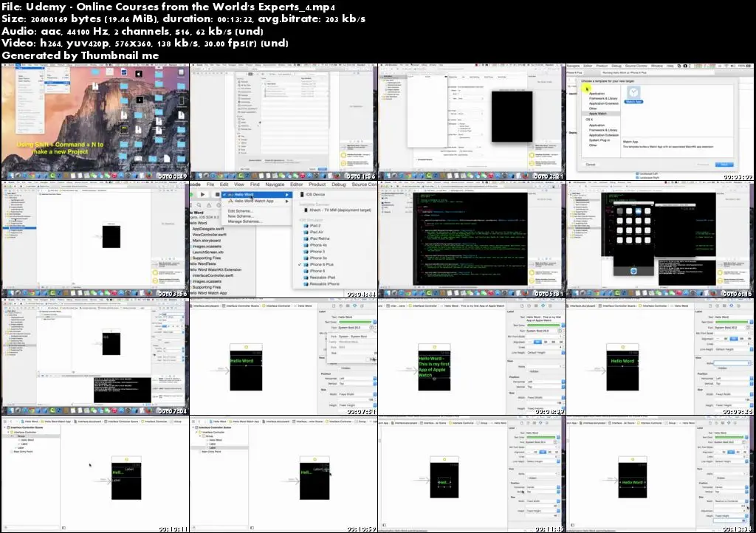
Task: Select Main.storyboard in the file navigator
Action: 207,241
